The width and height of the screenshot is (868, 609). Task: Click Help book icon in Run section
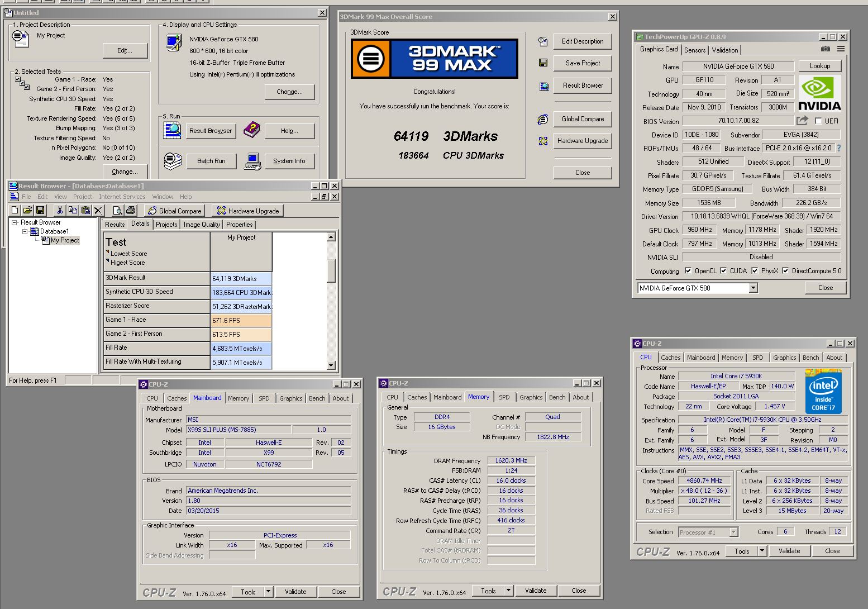[252, 130]
